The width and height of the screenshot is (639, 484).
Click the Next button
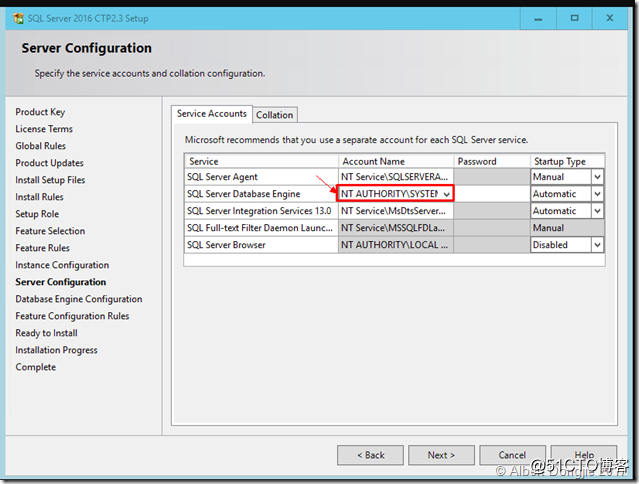[441, 455]
